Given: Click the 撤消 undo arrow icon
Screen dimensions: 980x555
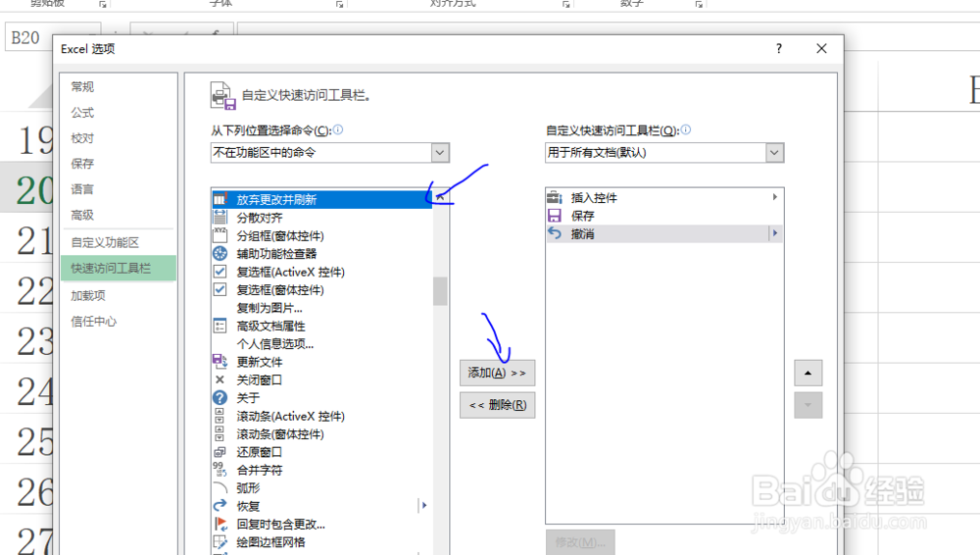Looking at the screenshot, I should coord(555,233).
